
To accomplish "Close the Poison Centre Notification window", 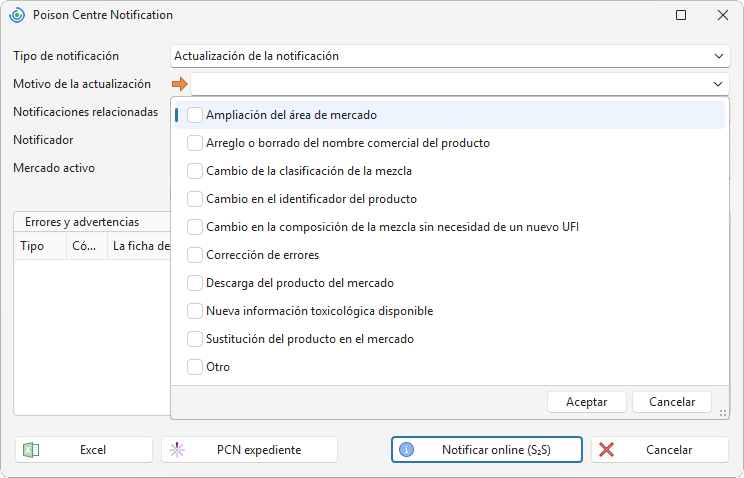I will tap(723, 15).
